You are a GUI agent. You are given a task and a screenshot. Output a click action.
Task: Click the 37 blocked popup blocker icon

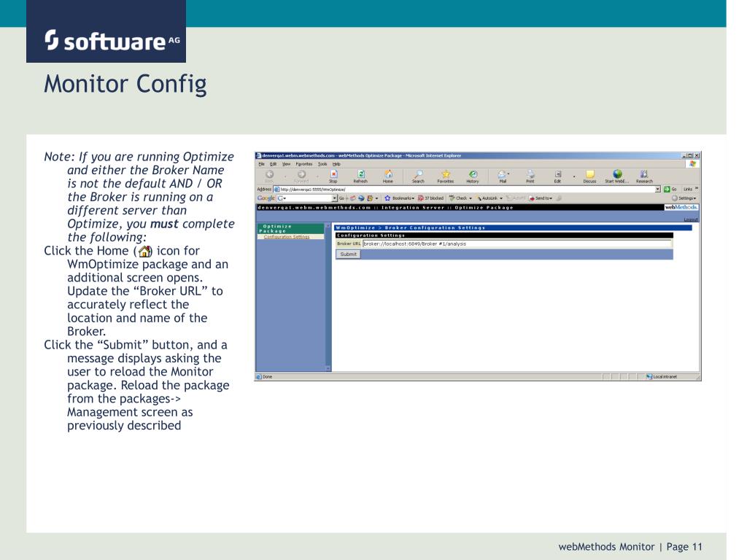click(x=421, y=198)
